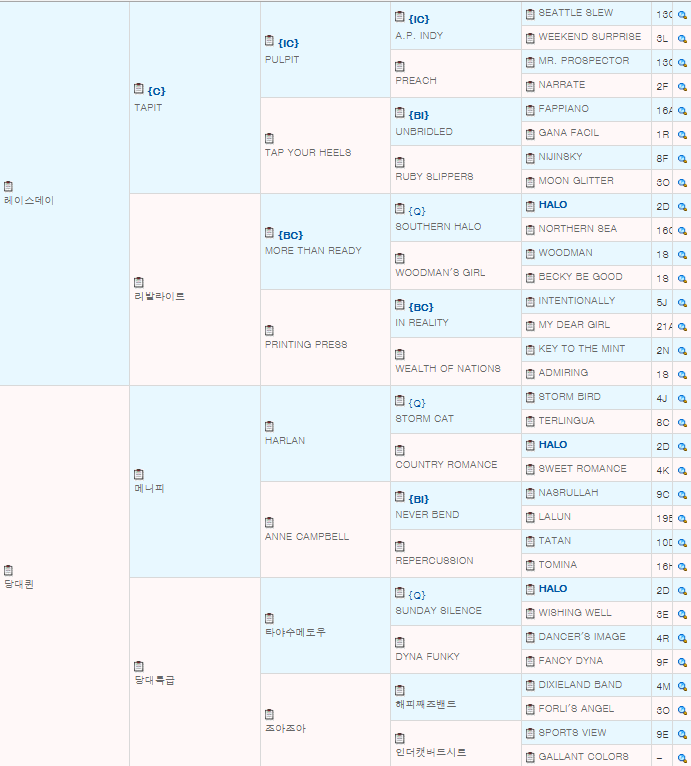Click the magnifier icon in NORTHERN SEA row
The height and width of the screenshot is (766, 691).
tap(682, 230)
